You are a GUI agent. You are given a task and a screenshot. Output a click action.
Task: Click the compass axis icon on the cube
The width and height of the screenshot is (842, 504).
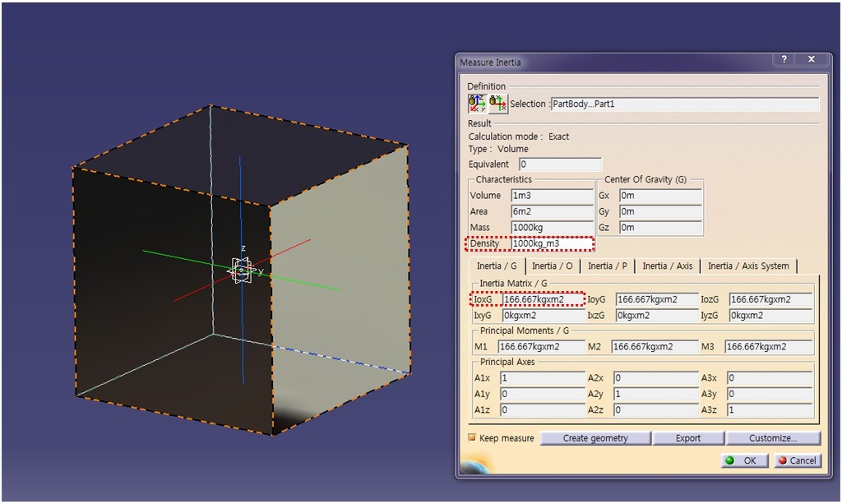click(x=240, y=270)
